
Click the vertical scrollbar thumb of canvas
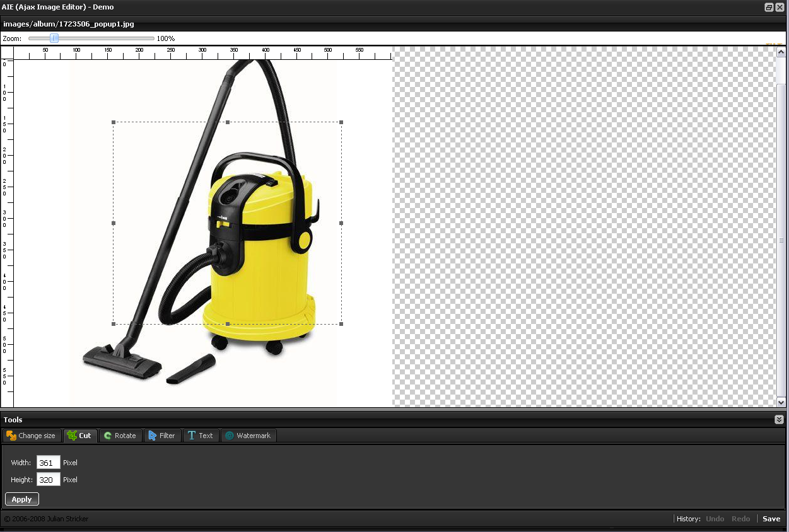click(x=781, y=240)
